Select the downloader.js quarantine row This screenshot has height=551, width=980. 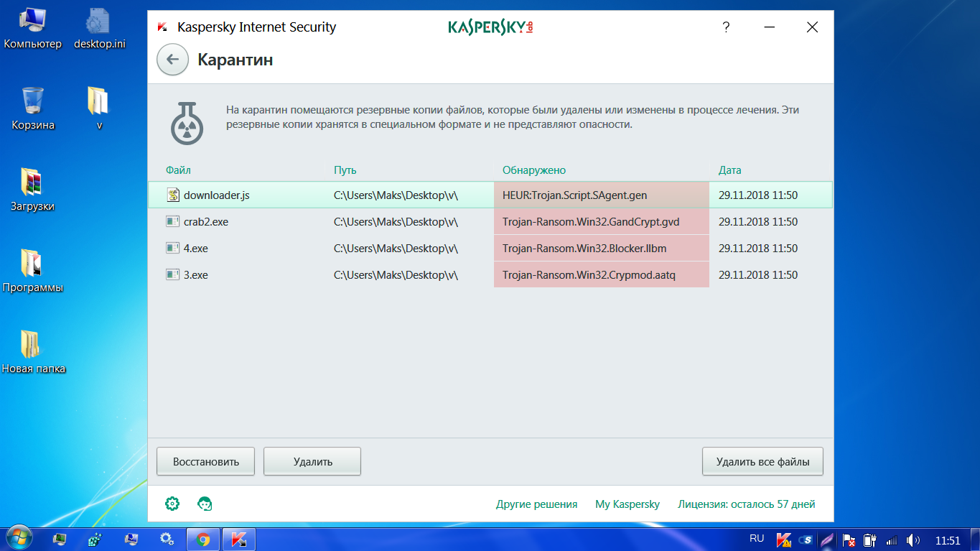point(490,195)
